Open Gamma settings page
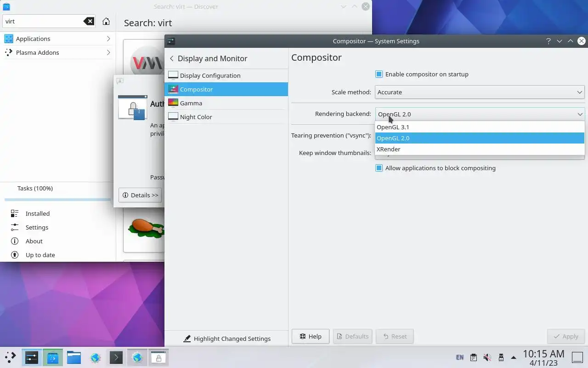This screenshot has width=588, height=368. pyautogui.click(x=226, y=103)
